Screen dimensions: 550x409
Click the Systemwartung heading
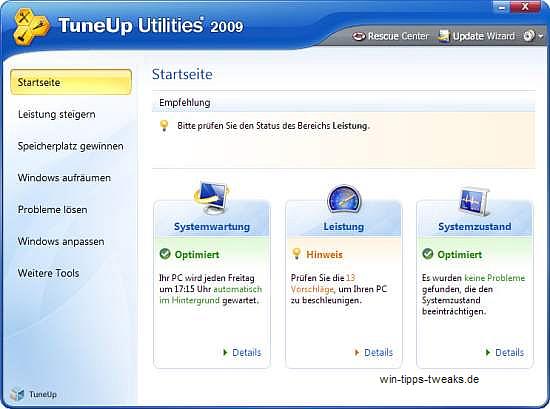point(212,227)
